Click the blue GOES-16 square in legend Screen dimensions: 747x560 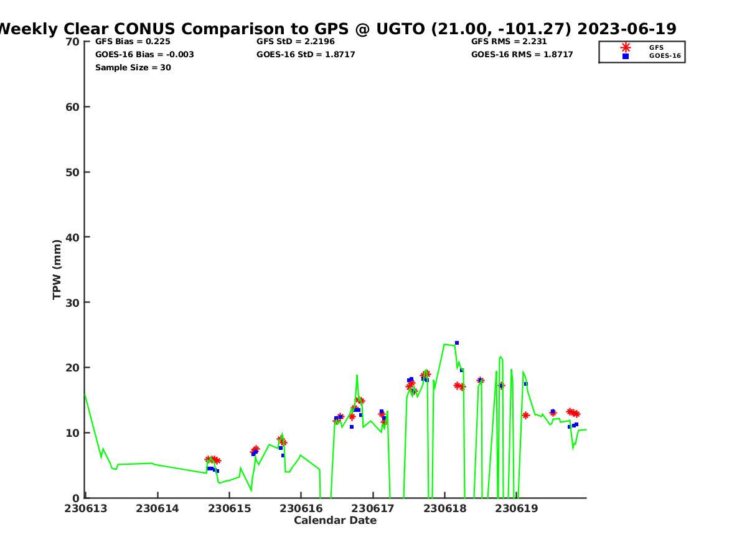point(626,56)
